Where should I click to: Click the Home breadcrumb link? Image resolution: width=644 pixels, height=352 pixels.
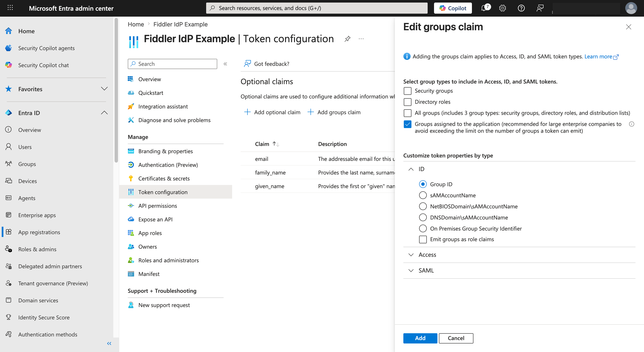[136, 24]
